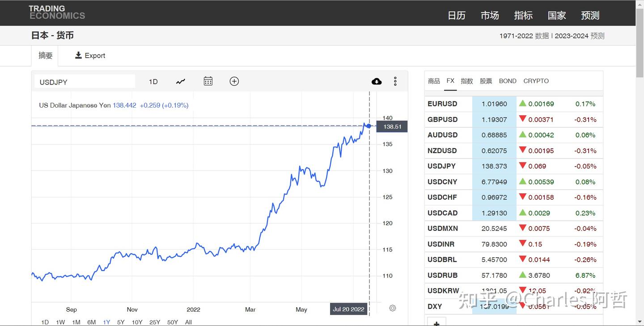The height and width of the screenshot is (326, 644).
Task: Switch to the CRYPTO tab
Action: pos(536,81)
